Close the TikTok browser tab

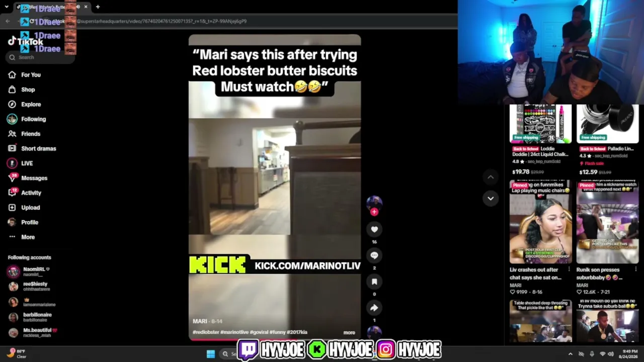86,7
